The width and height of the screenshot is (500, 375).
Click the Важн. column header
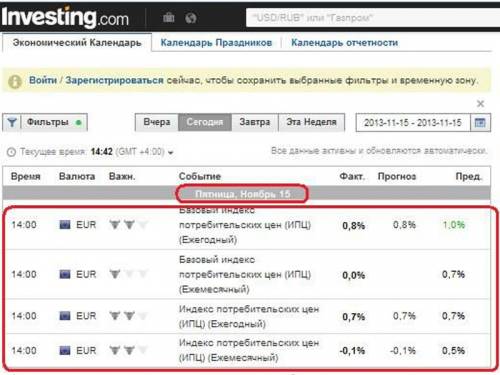pos(122,176)
